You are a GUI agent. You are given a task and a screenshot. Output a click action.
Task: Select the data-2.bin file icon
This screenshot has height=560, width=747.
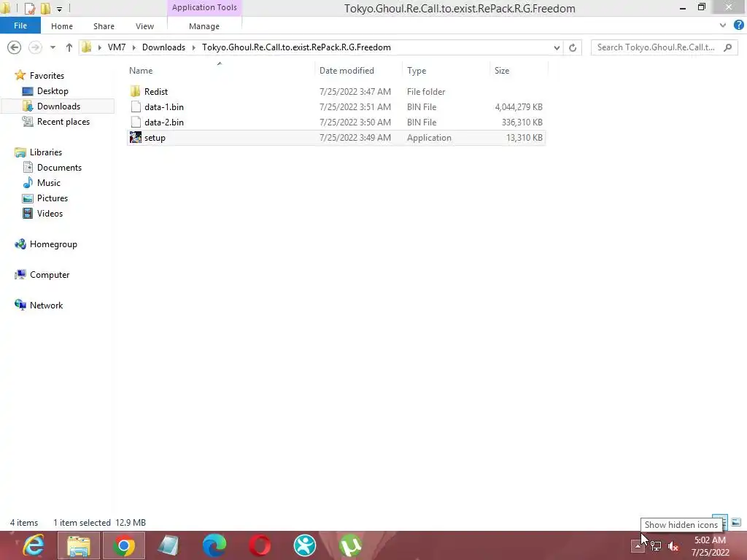coord(136,122)
